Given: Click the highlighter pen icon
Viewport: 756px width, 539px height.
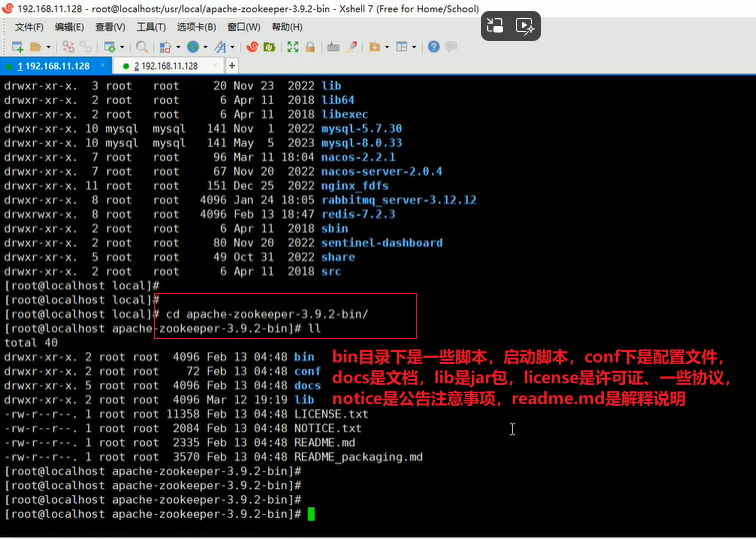Looking at the screenshot, I should (x=351, y=47).
